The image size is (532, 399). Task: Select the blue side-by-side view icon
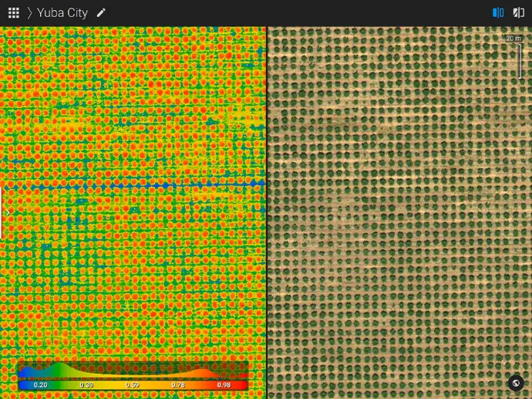tap(498, 13)
